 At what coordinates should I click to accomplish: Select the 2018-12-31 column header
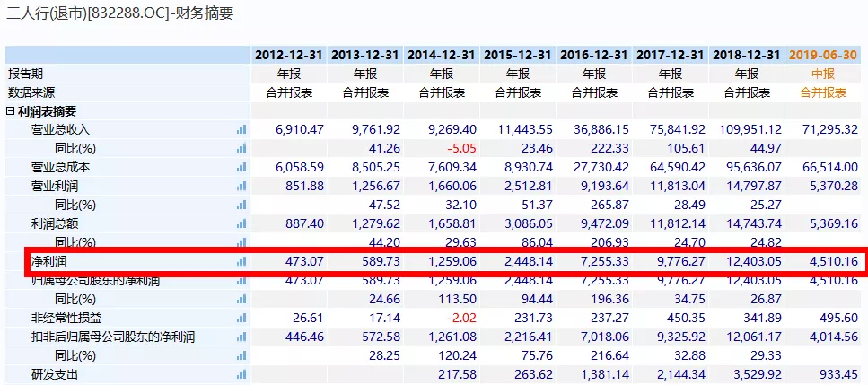(x=747, y=56)
